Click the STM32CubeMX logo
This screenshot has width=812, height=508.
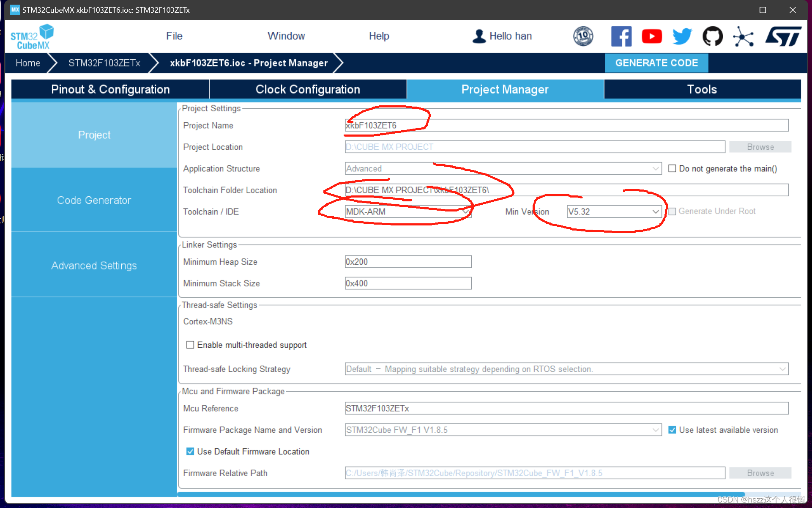(x=32, y=37)
